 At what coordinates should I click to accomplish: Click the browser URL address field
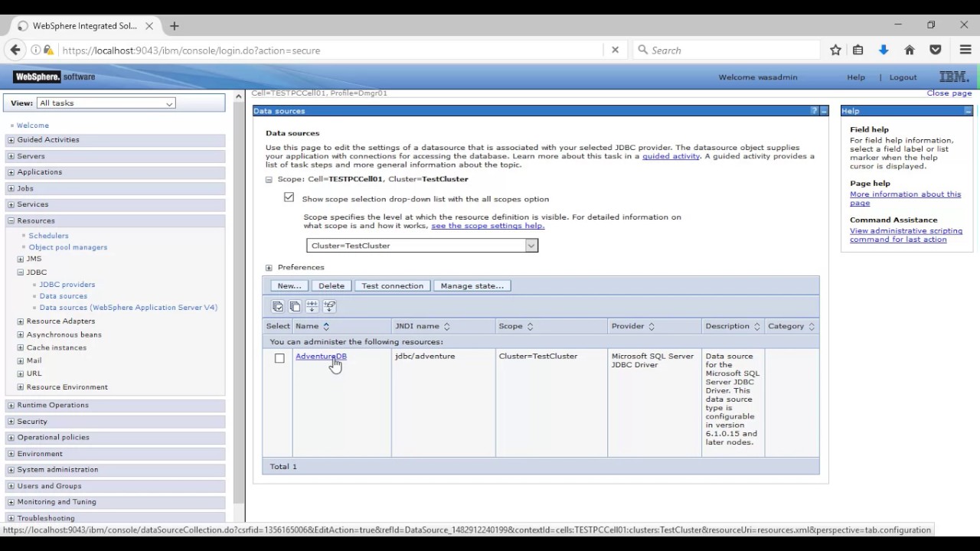point(329,50)
